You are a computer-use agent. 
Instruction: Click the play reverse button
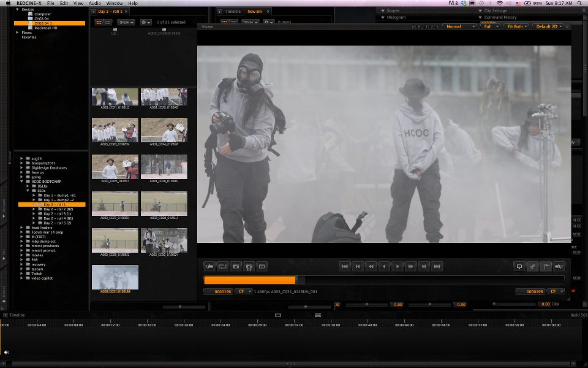point(384,266)
